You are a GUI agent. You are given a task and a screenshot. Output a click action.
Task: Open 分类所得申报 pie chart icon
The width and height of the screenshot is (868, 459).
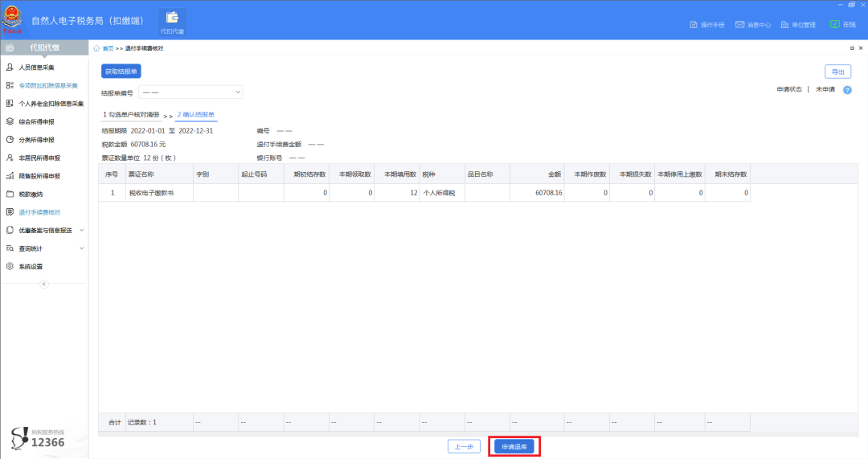[10, 140]
